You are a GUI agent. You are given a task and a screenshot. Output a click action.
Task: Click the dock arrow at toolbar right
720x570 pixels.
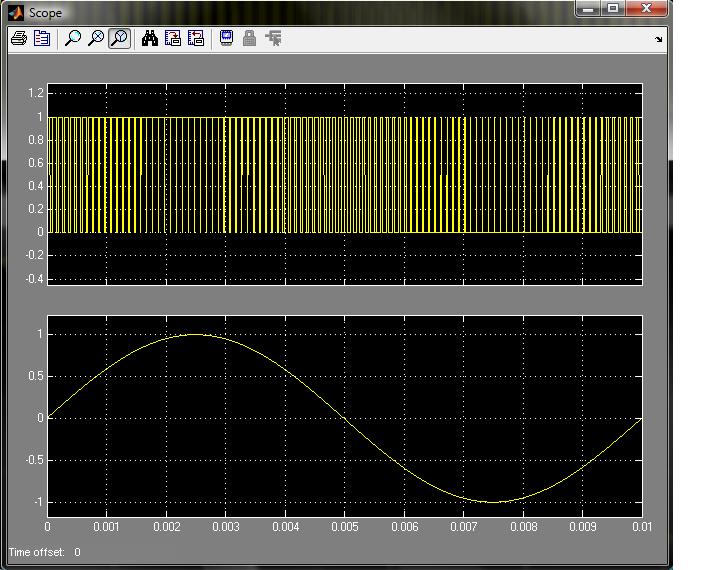[658, 40]
